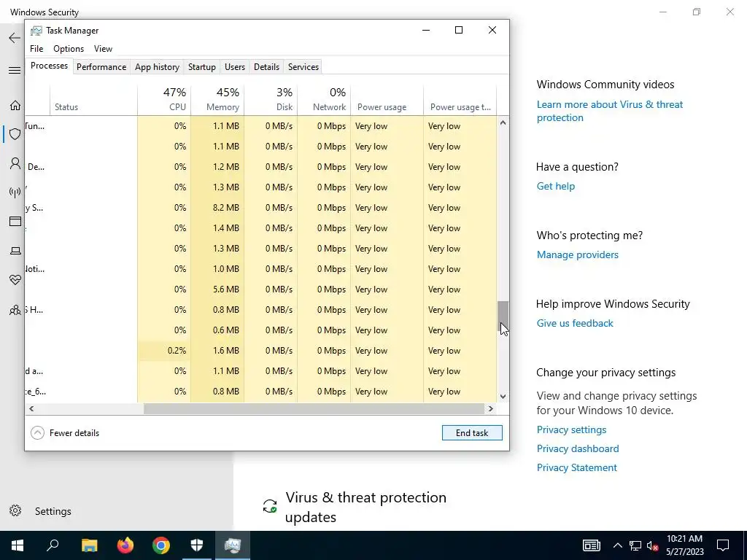Open Task Manager File menu
Screen dimensions: 747x560
point(36,49)
